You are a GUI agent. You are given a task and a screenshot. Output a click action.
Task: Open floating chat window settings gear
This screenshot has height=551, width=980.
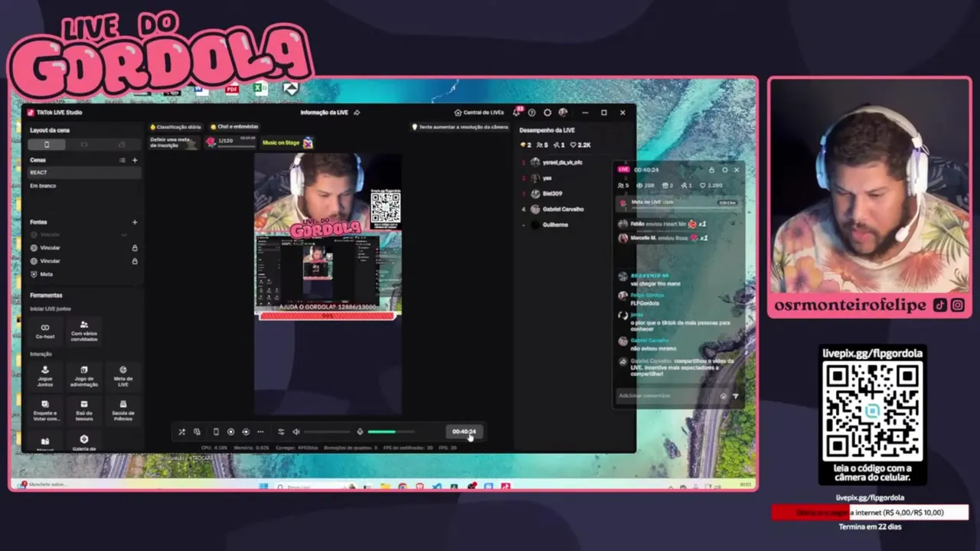pos(724,170)
